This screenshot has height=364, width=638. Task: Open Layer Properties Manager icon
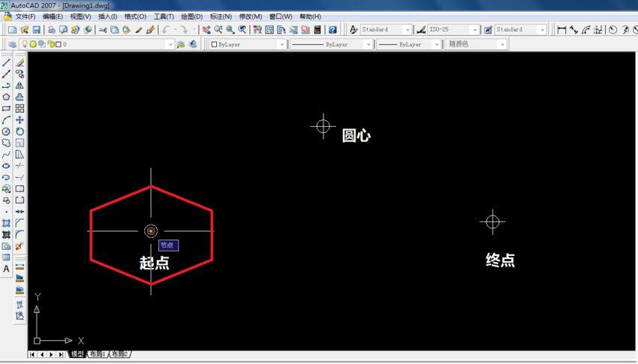point(13,44)
